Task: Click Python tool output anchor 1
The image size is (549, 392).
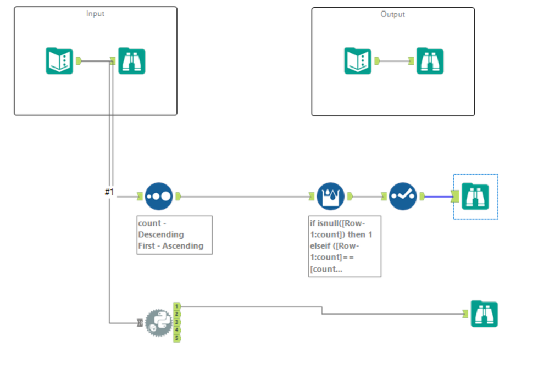Action: (177, 306)
